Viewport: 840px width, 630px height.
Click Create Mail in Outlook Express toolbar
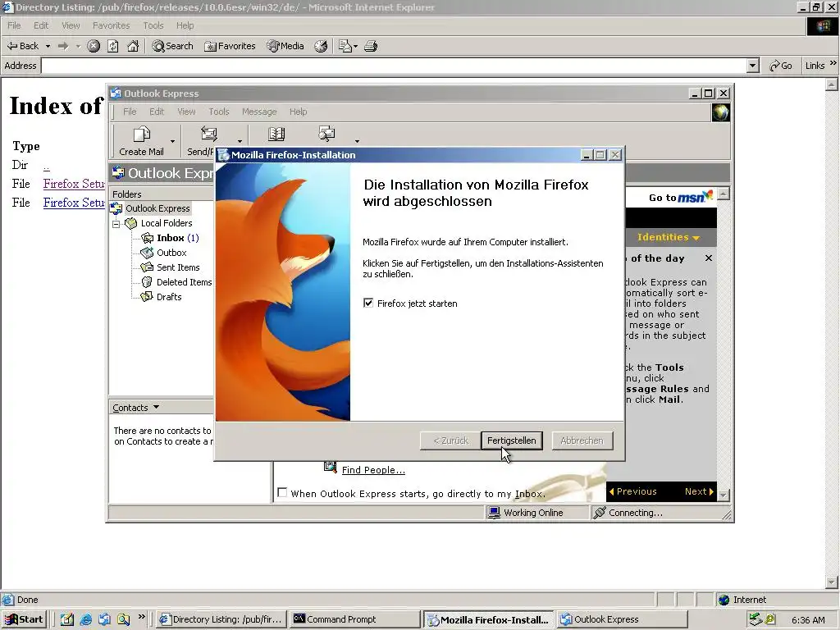(141, 141)
